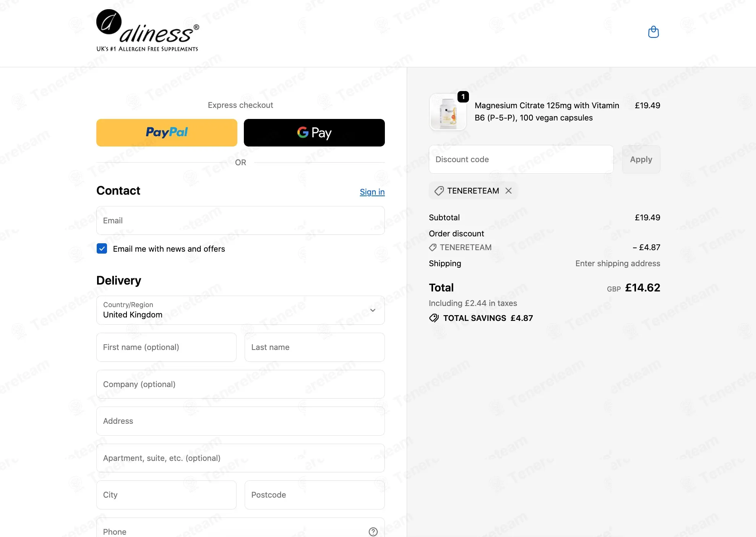Pay with Google Pay button

pos(314,133)
